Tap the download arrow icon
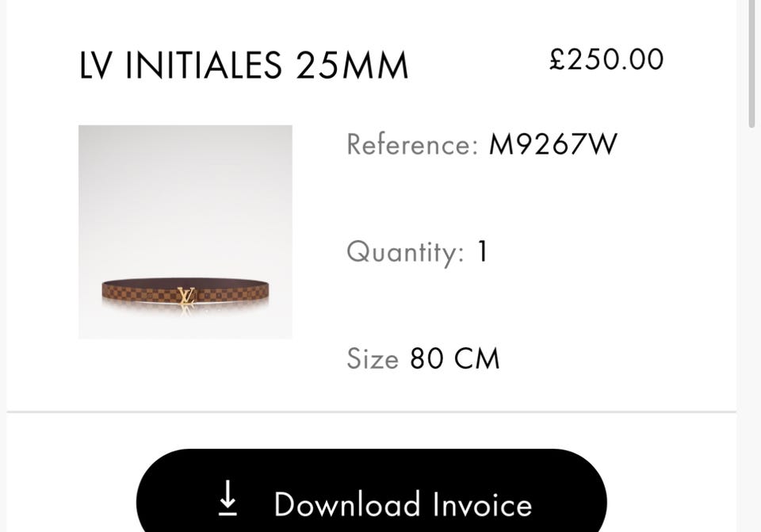 pyautogui.click(x=228, y=498)
